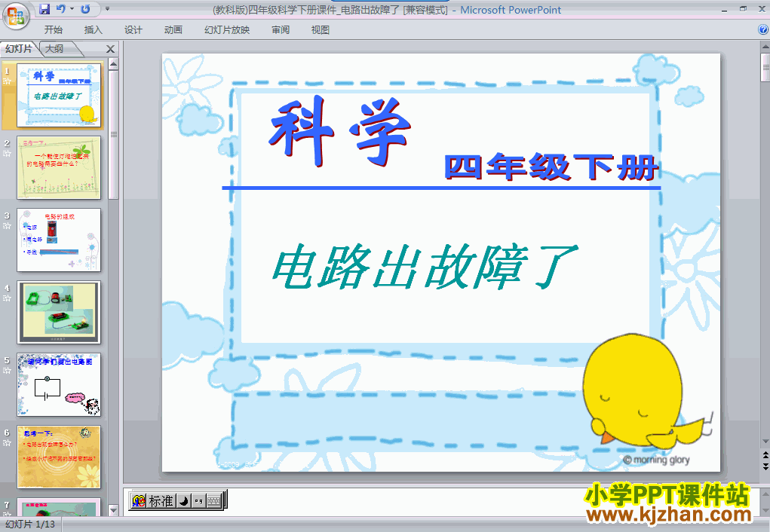Expand the undo history dropdown arrow
This screenshot has height=532, width=770.
72,9
